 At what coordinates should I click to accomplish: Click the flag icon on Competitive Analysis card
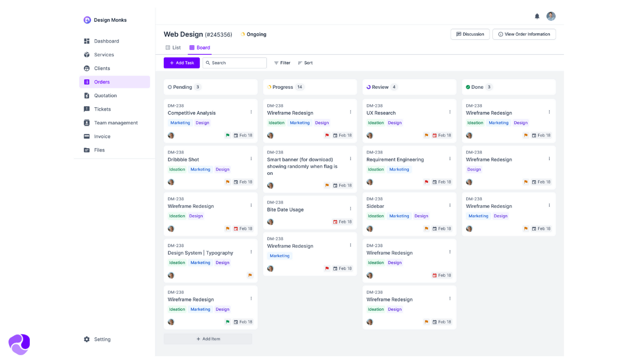(x=228, y=135)
